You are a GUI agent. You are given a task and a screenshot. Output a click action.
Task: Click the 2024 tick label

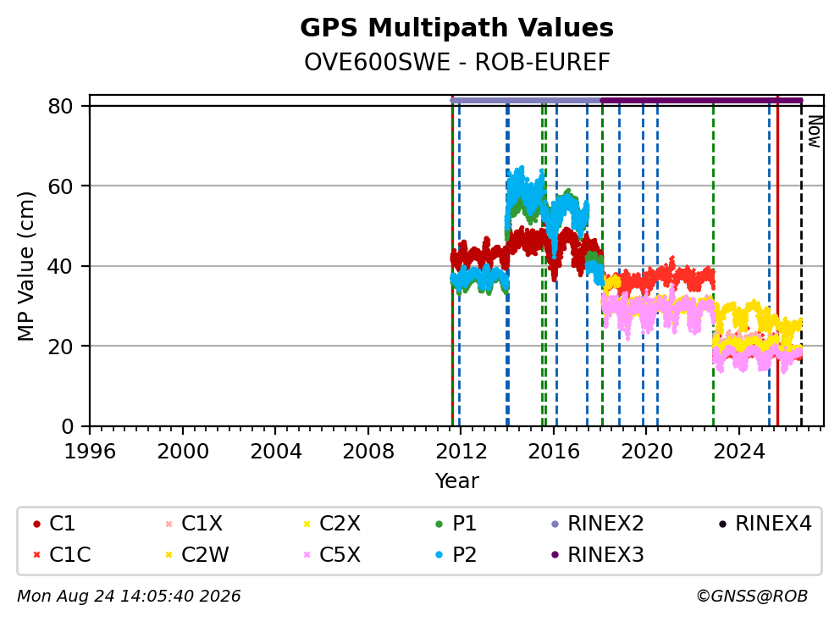tap(739, 452)
